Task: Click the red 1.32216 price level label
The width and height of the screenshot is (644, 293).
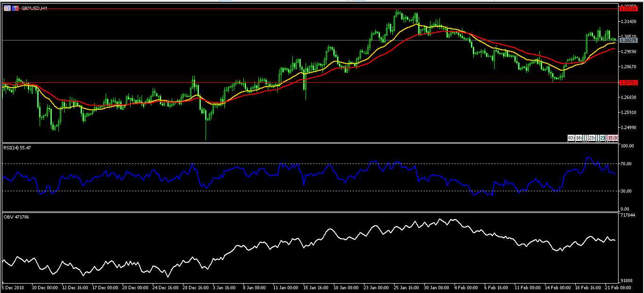Action: tap(629, 8)
